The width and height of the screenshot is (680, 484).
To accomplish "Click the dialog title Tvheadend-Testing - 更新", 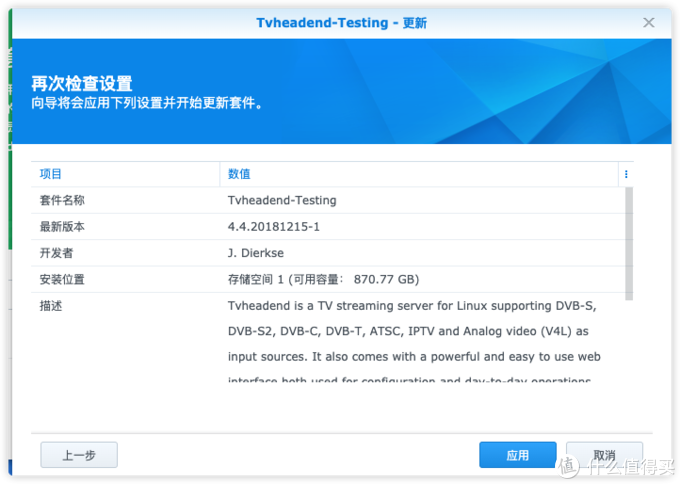I will click(x=341, y=23).
